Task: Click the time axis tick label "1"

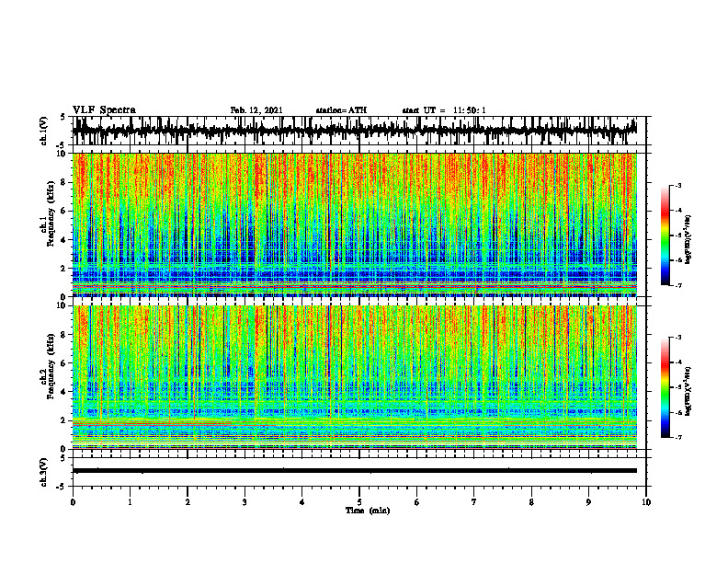Action: coord(130,502)
